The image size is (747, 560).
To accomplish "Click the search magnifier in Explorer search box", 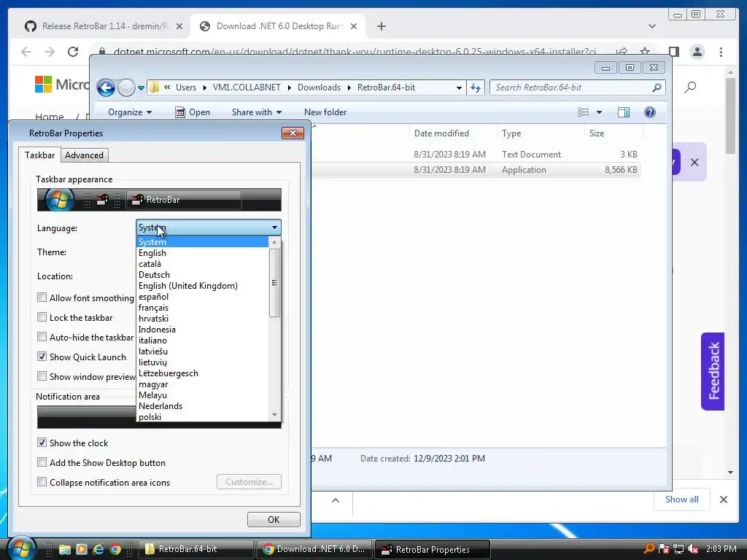I will (657, 87).
